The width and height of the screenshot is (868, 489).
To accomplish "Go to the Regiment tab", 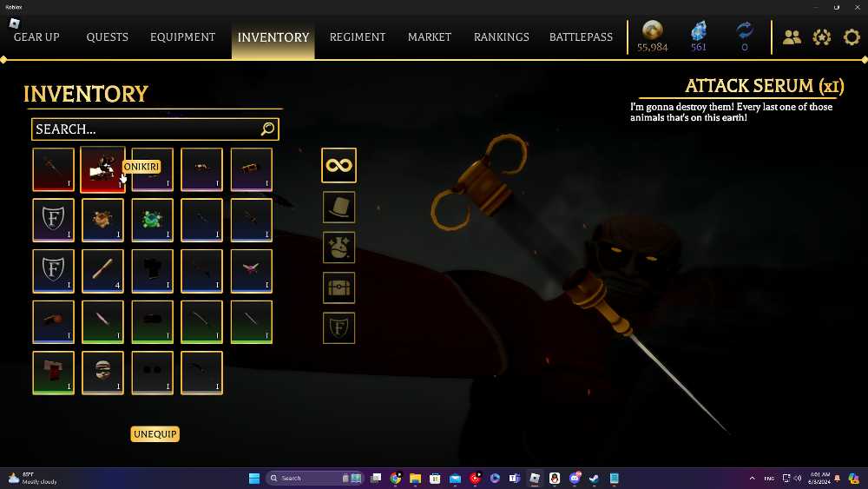I will coord(358,37).
